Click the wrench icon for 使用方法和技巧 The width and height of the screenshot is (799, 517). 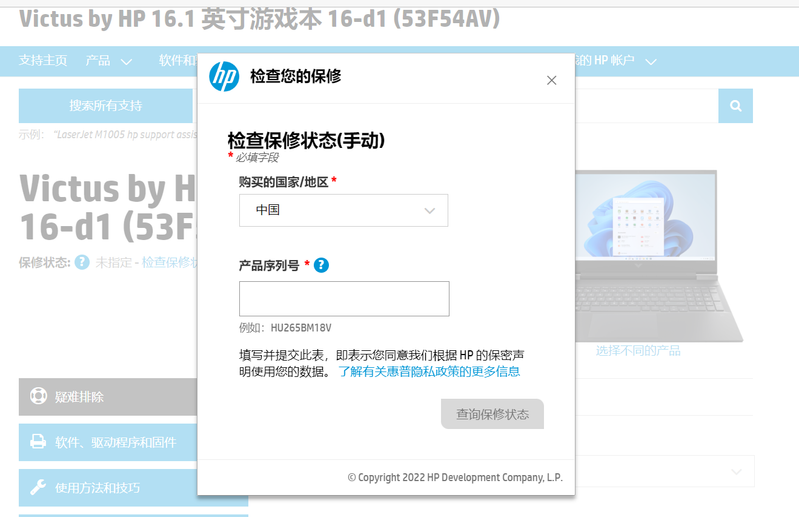tap(39, 488)
